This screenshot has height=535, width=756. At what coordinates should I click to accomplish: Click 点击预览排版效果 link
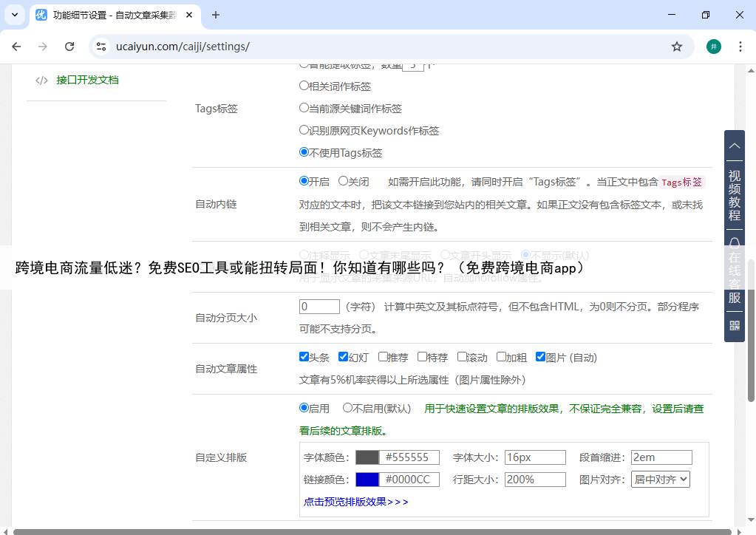355,502
